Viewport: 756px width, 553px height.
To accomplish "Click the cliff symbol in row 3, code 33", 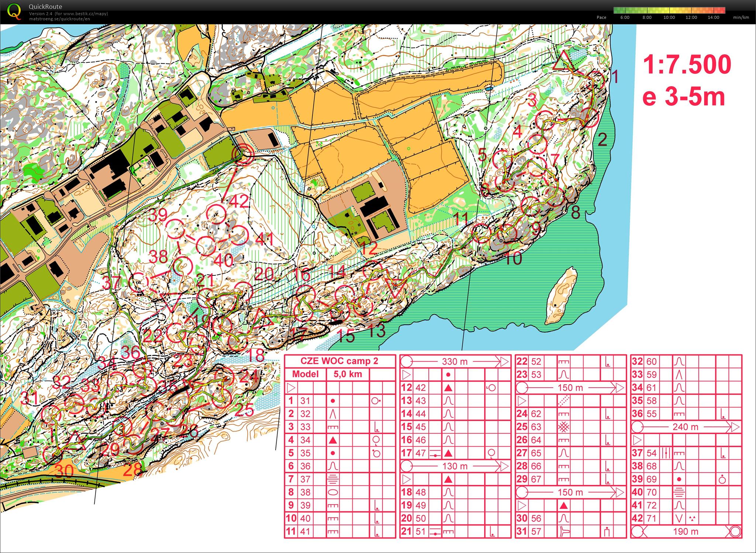I will (x=333, y=427).
